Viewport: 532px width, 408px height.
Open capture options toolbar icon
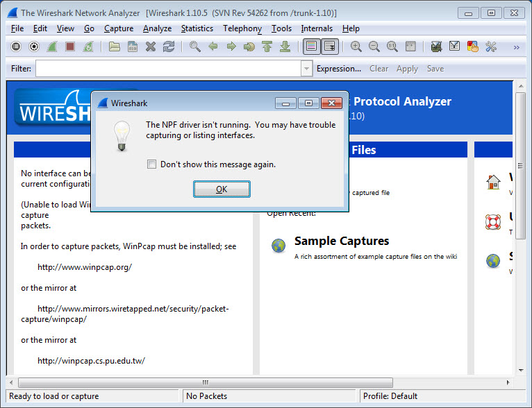click(x=34, y=46)
